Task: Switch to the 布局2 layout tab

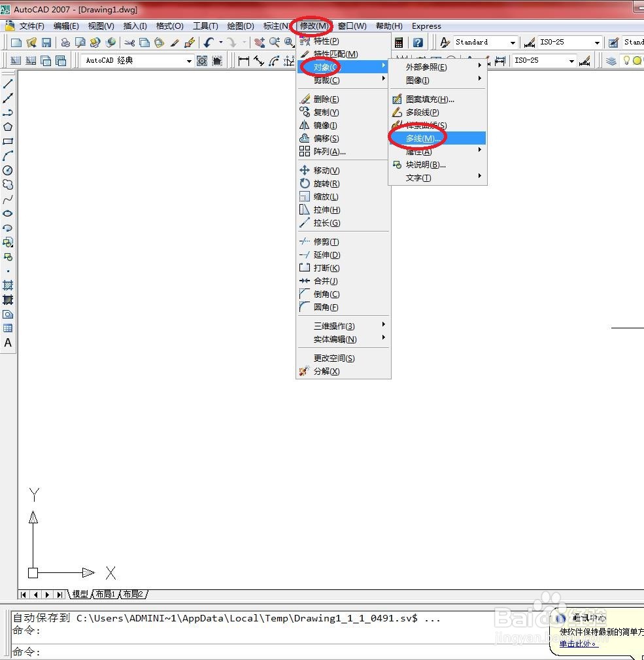Action: [x=133, y=594]
